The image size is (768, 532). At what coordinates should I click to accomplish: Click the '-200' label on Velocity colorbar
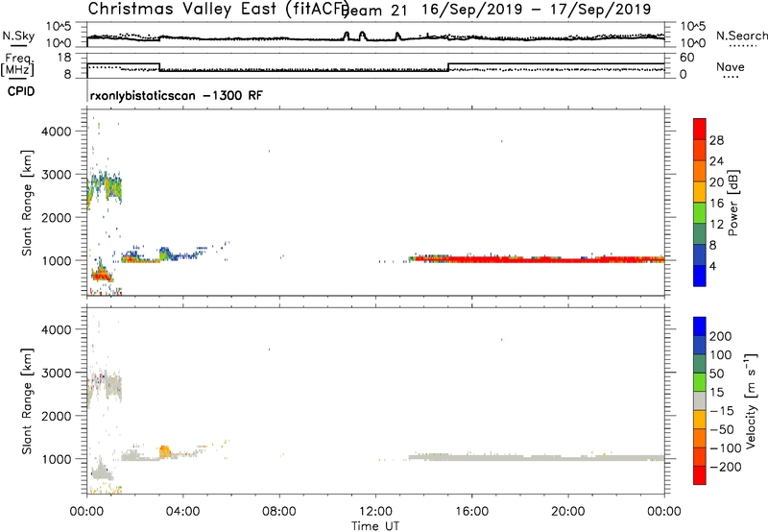[726, 467]
